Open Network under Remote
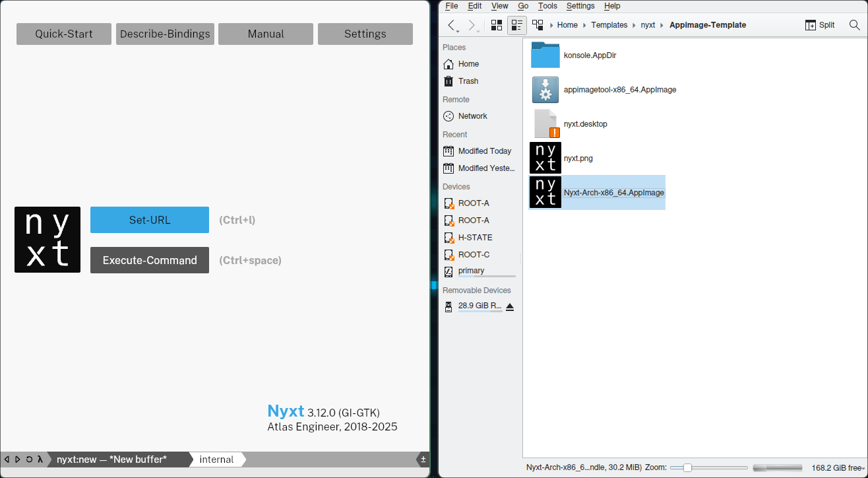 pos(480,116)
